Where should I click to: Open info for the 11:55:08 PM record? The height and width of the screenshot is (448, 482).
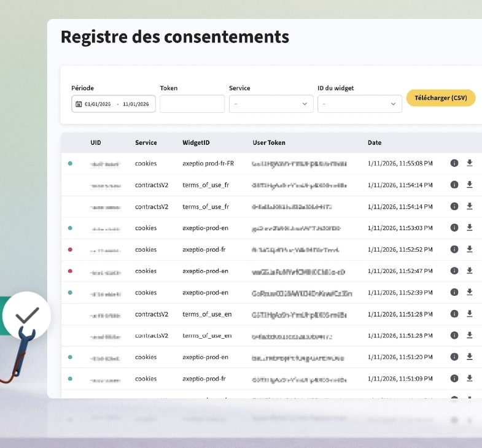(454, 163)
